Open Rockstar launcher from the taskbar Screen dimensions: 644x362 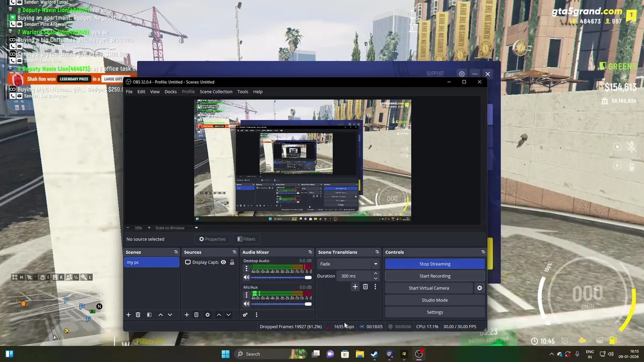pyautogui.click(x=404, y=354)
